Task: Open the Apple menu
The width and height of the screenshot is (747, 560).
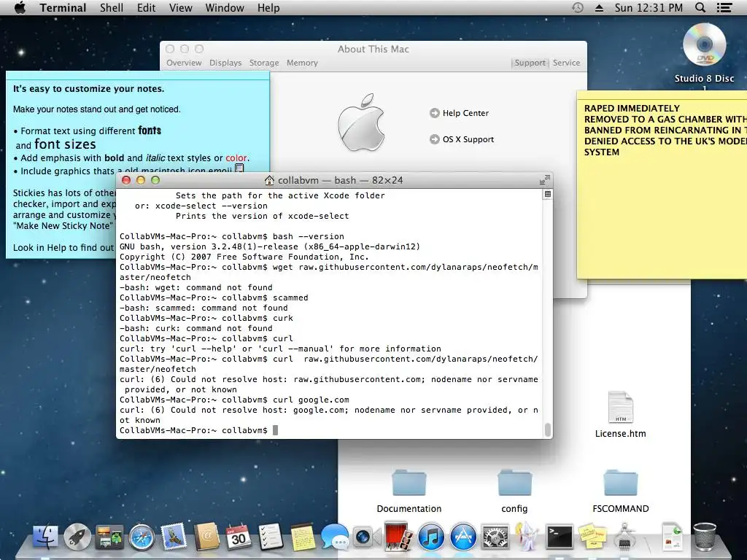Action: [20, 7]
